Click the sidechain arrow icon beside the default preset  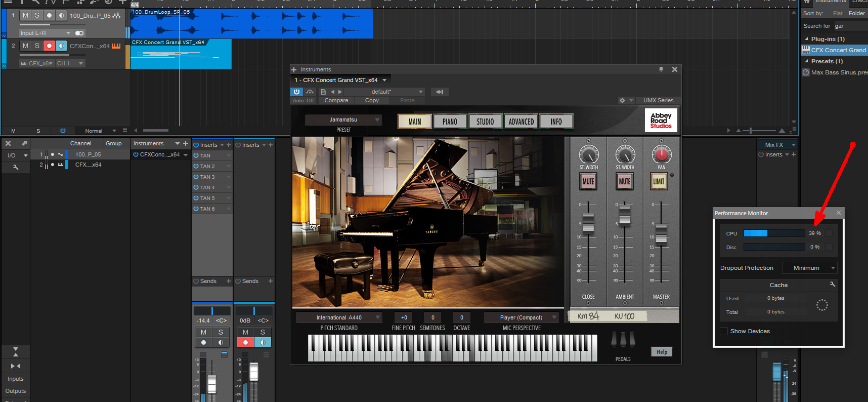(440, 92)
